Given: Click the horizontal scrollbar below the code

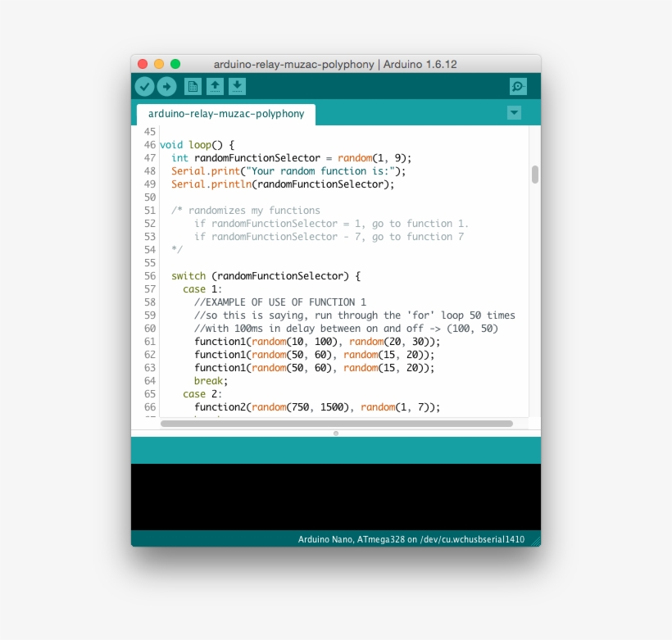Looking at the screenshot, I should pos(336,424).
